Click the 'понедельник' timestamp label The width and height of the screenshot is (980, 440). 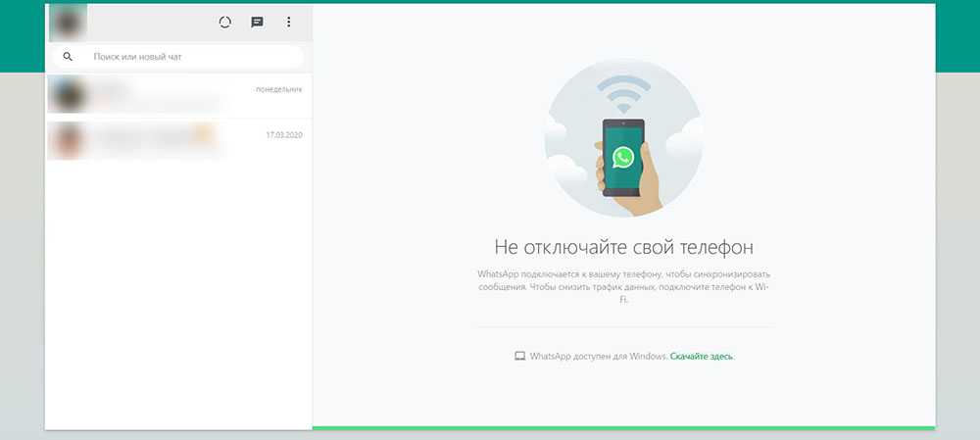tap(278, 89)
